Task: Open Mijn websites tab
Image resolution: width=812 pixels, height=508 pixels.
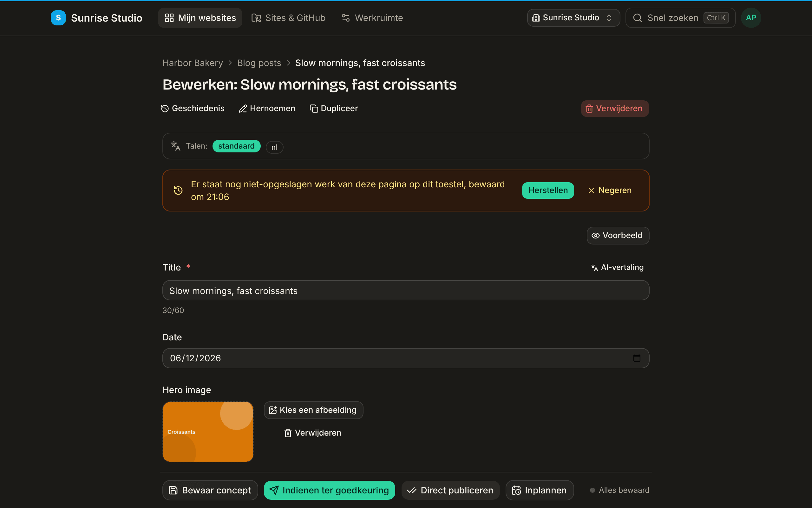Action: pyautogui.click(x=200, y=18)
